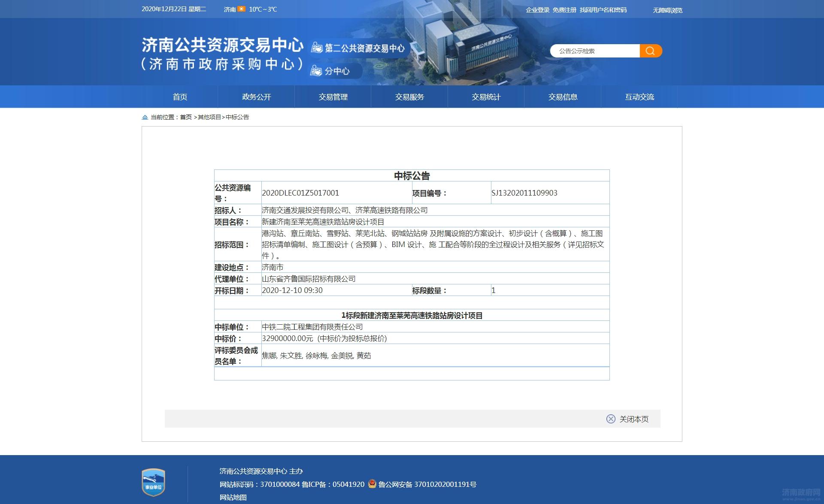Click 其他项目 in the breadcrumb

209,117
